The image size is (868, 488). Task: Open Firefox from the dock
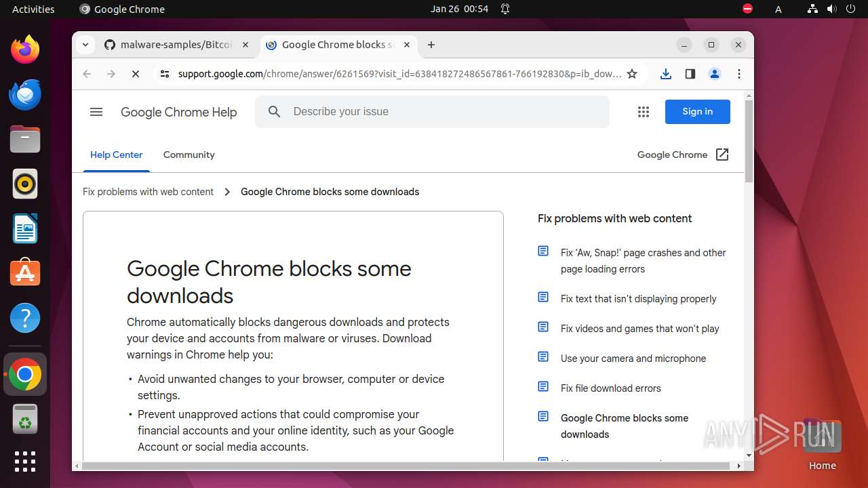(x=25, y=49)
